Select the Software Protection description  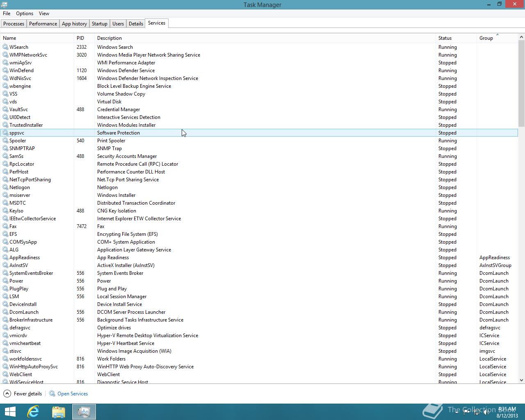coord(119,133)
